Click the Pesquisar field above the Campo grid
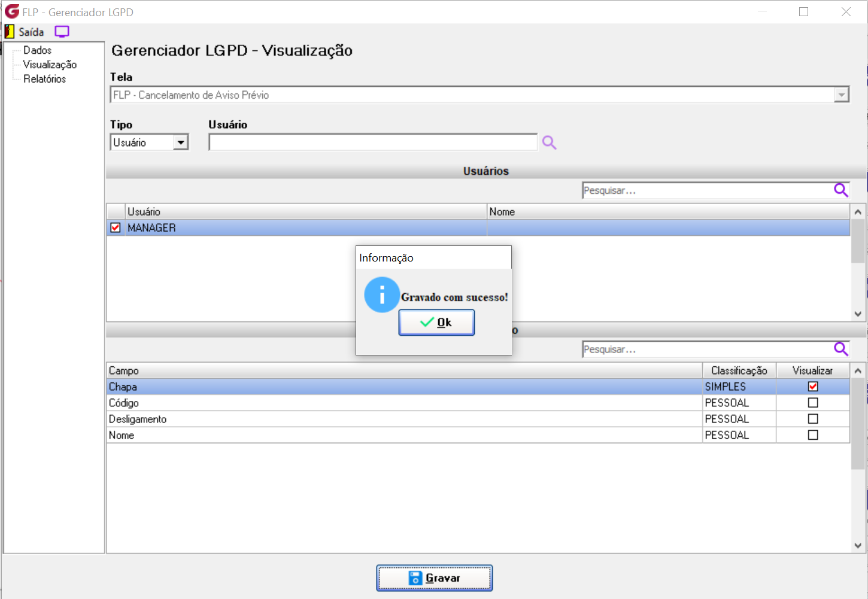This screenshot has height=599, width=868. (x=708, y=349)
